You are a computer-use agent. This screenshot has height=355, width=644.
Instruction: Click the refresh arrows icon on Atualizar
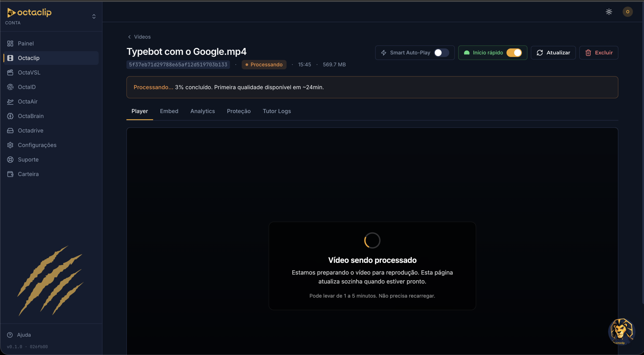click(540, 53)
